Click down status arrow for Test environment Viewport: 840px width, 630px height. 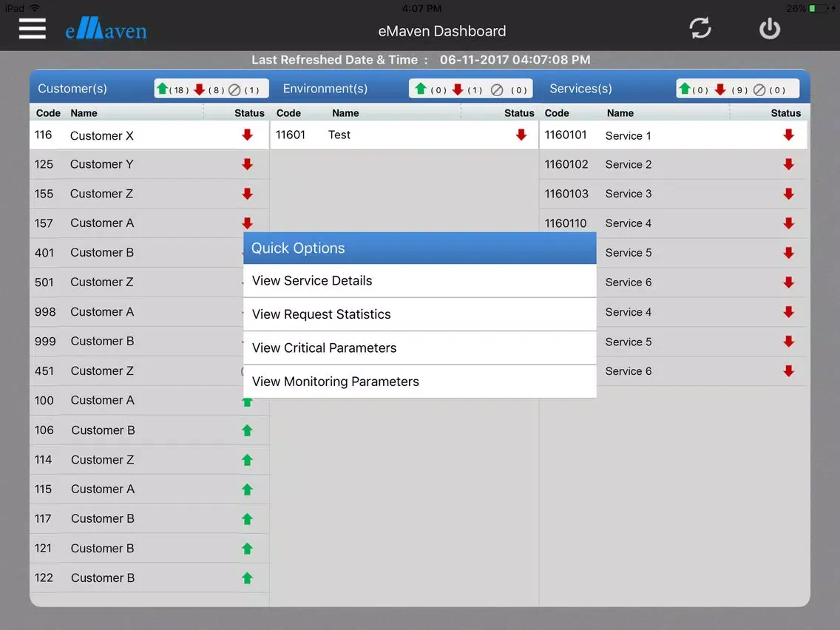click(521, 135)
